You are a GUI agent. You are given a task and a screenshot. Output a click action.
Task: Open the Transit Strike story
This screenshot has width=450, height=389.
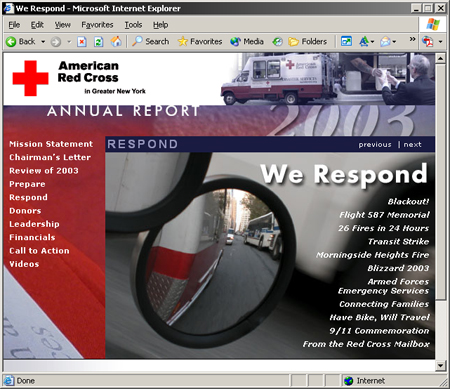tap(398, 242)
